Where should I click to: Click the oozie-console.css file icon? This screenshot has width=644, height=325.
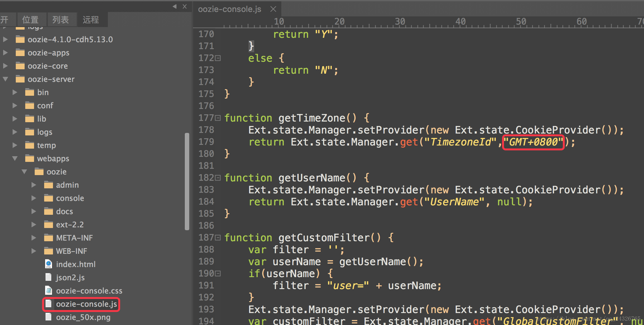49,290
